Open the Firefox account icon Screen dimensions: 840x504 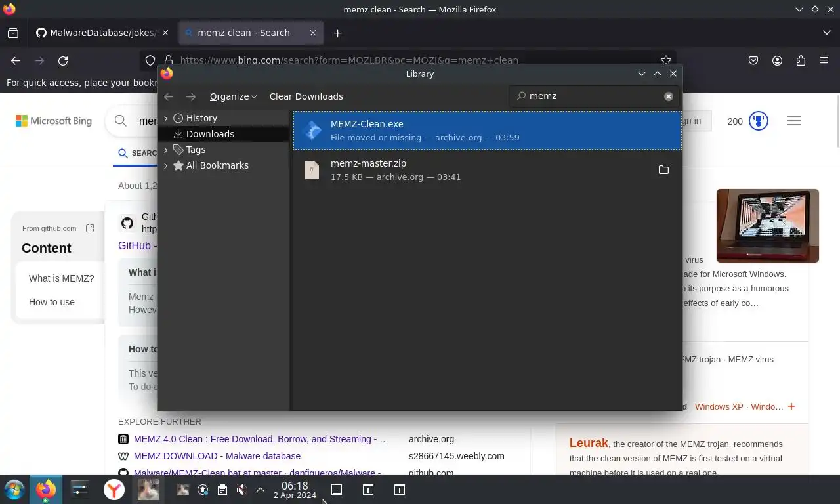[x=777, y=60]
